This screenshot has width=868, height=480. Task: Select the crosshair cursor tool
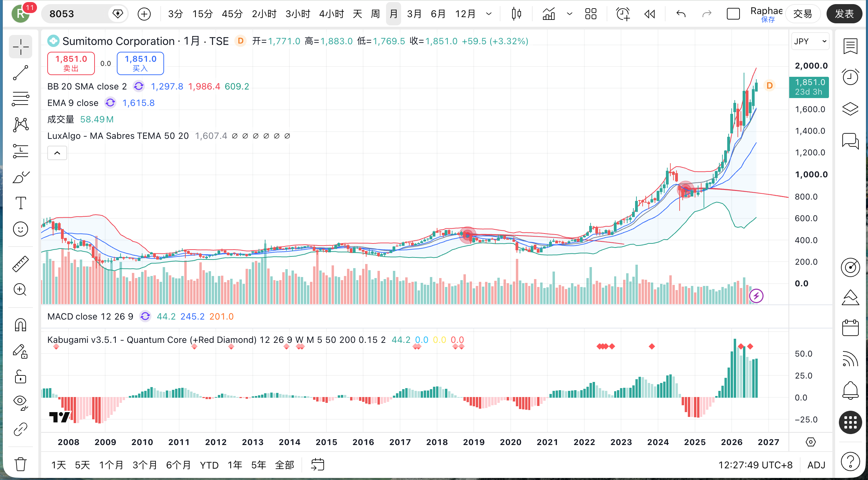tap(21, 47)
